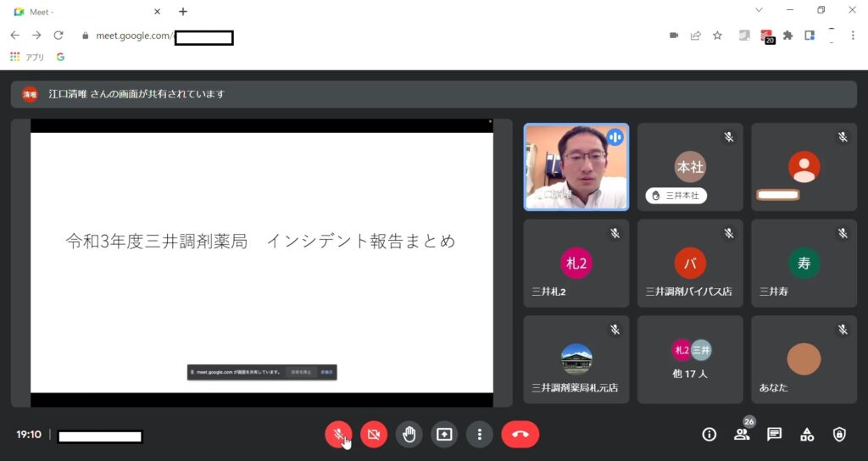Click the speaking indicator on presenter tile
The image size is (868, 461).
615,136
